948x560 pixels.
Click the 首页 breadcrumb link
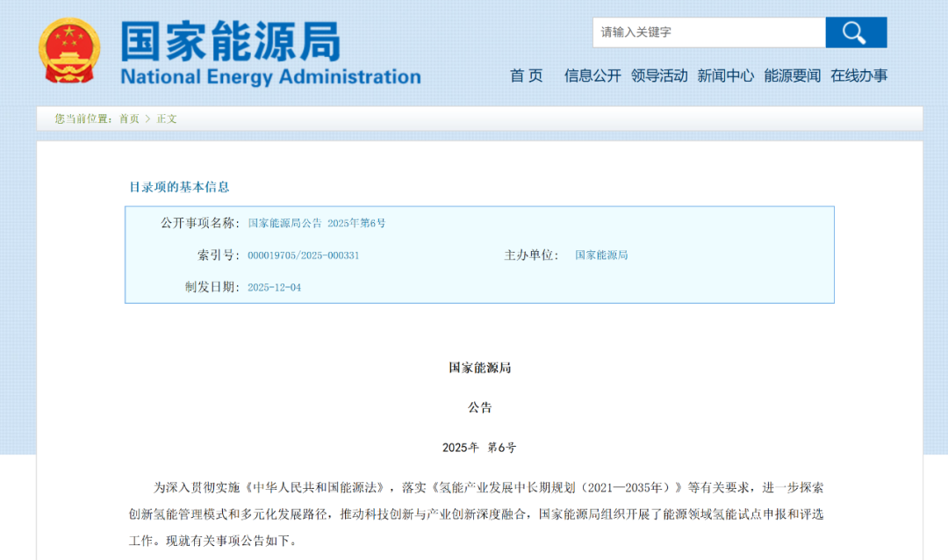pos(129,118)
